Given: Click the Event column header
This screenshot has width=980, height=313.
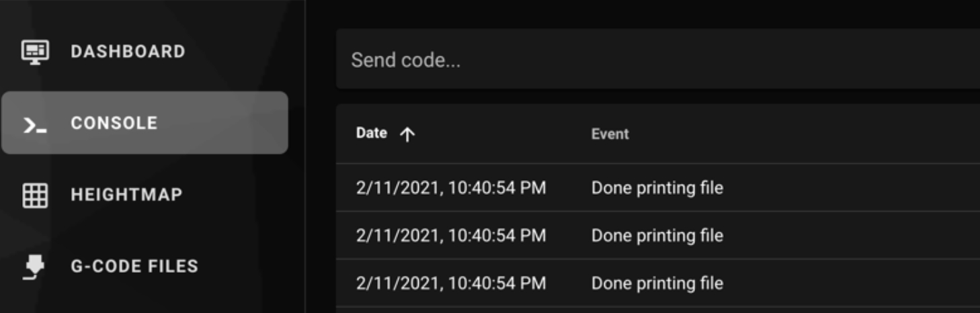Looking at the screenshot, I should (x=610, y=134).
